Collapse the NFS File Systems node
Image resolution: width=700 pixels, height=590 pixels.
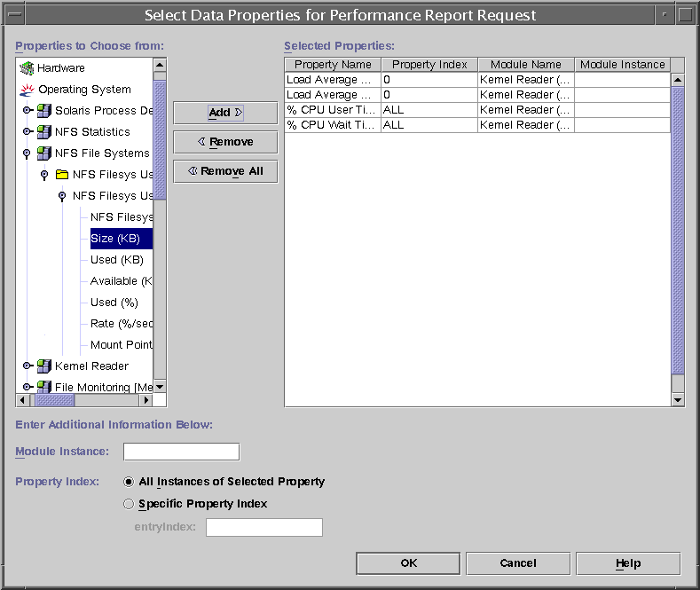click(x=27, y=153)
